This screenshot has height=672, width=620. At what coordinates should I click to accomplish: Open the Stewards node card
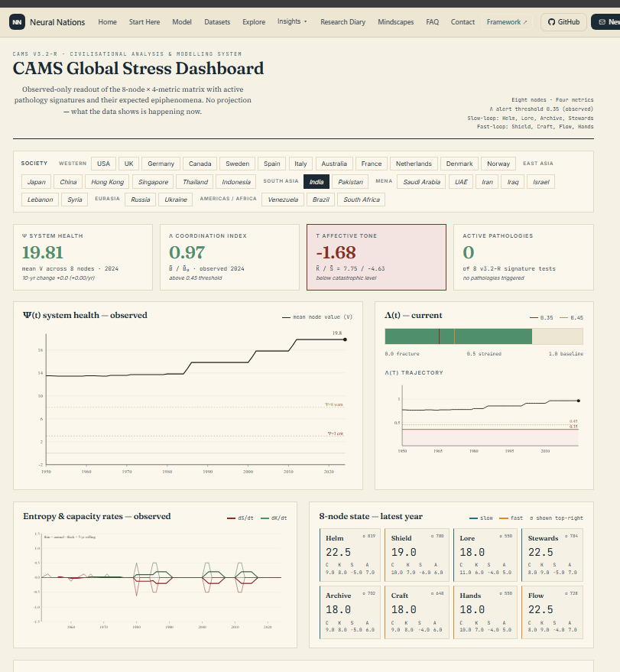click(552, 555)
